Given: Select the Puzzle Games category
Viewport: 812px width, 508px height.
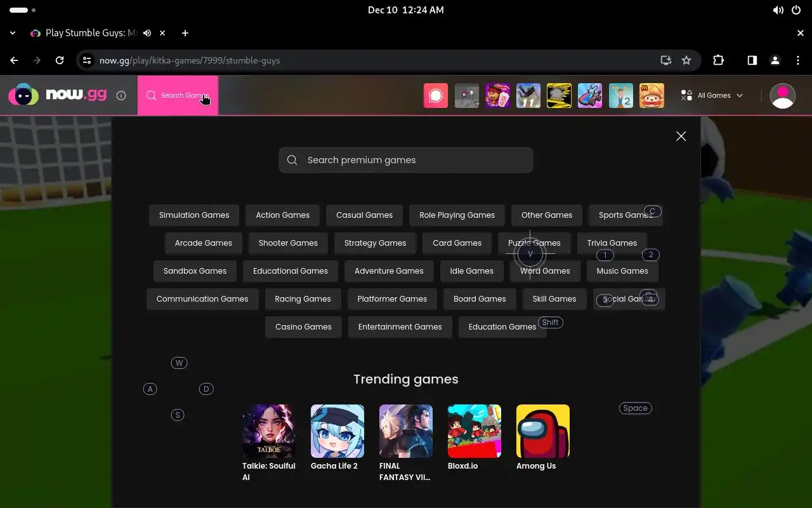Looking at the screenshot, I should coord(534,243).
